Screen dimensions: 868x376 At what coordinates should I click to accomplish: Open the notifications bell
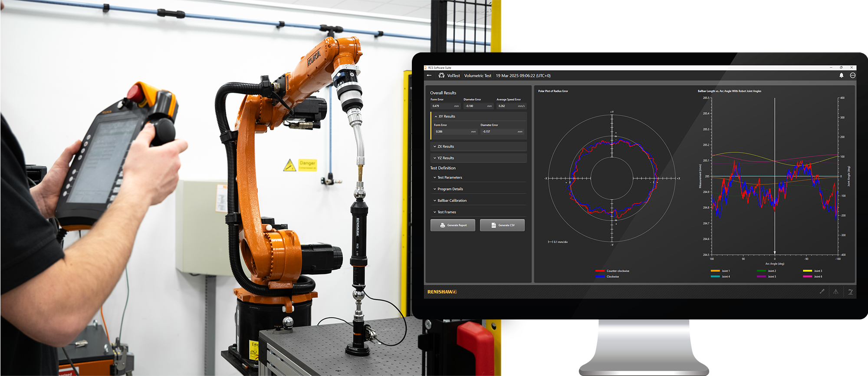pos(841,76)
